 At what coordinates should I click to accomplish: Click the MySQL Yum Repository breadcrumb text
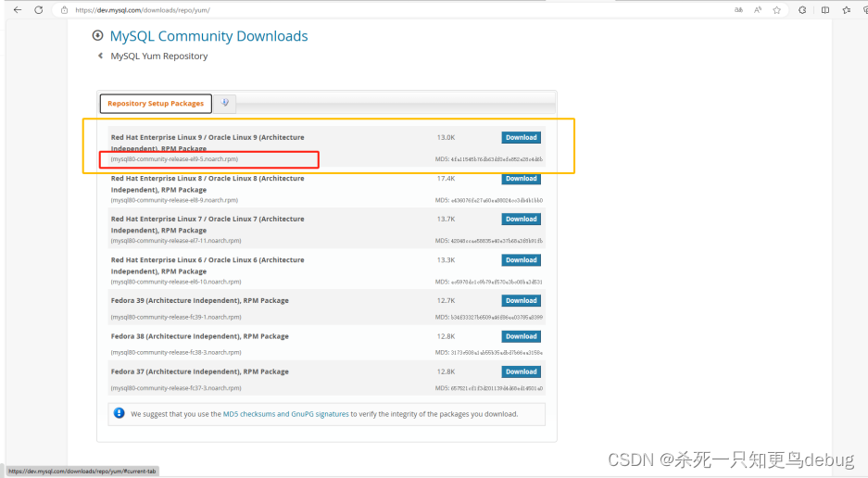[159, 56]
